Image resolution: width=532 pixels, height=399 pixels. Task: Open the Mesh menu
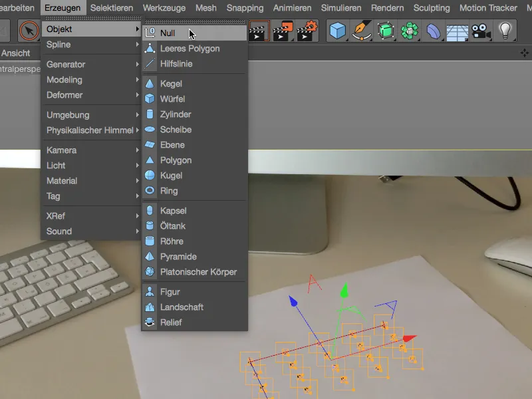coord(206,8)
